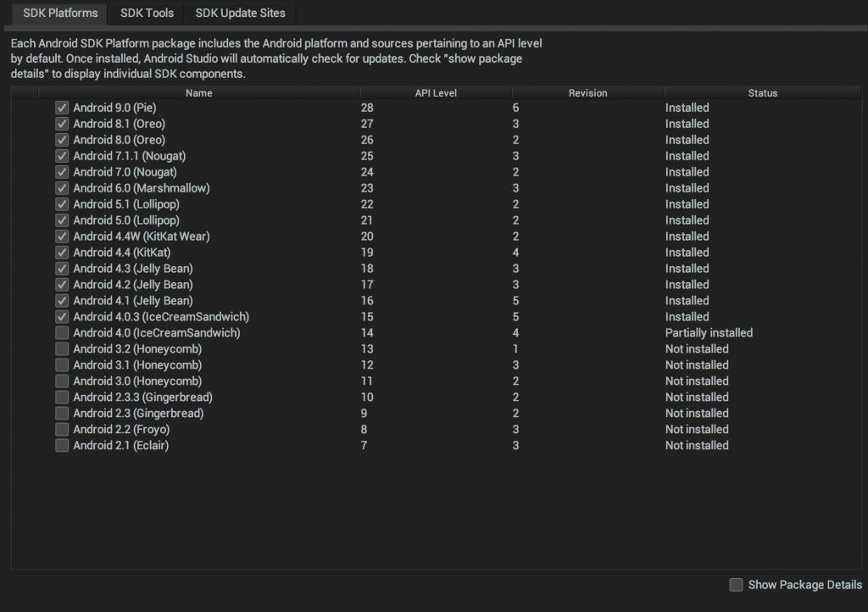Open the SDK Tools tab

(147, 13)
